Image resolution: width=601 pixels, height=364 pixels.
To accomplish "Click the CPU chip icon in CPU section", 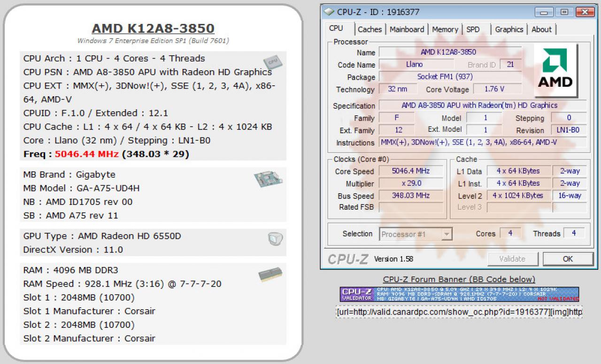I will (x=272, y=62).
